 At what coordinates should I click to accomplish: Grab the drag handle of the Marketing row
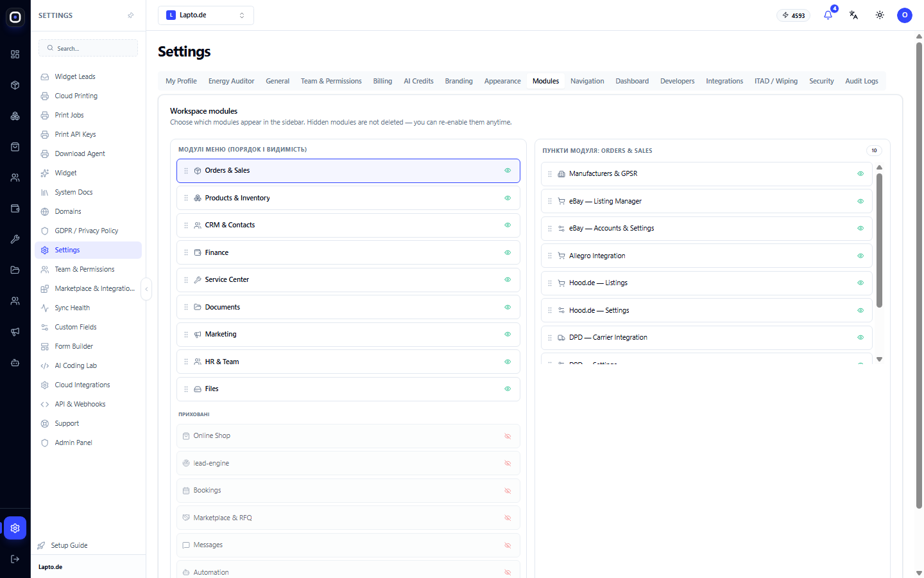click(186, 335)
